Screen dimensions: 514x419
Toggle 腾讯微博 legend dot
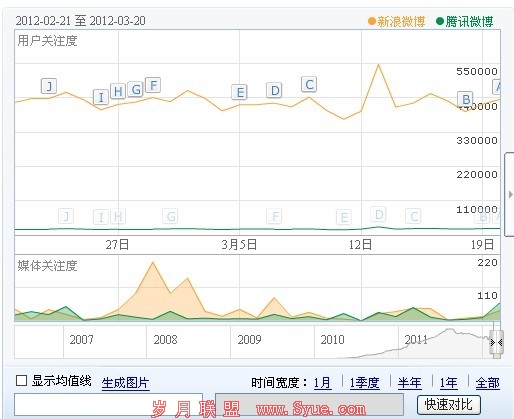[440, 22]
